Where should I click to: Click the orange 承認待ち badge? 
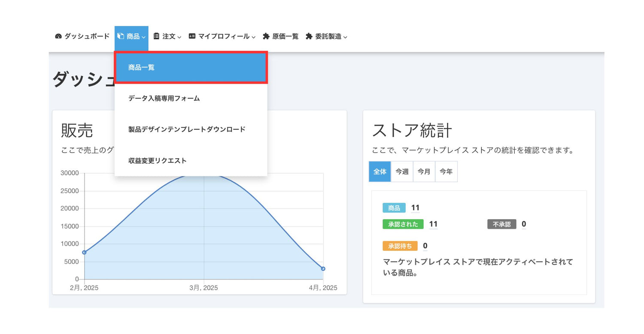tap(400, 246)
